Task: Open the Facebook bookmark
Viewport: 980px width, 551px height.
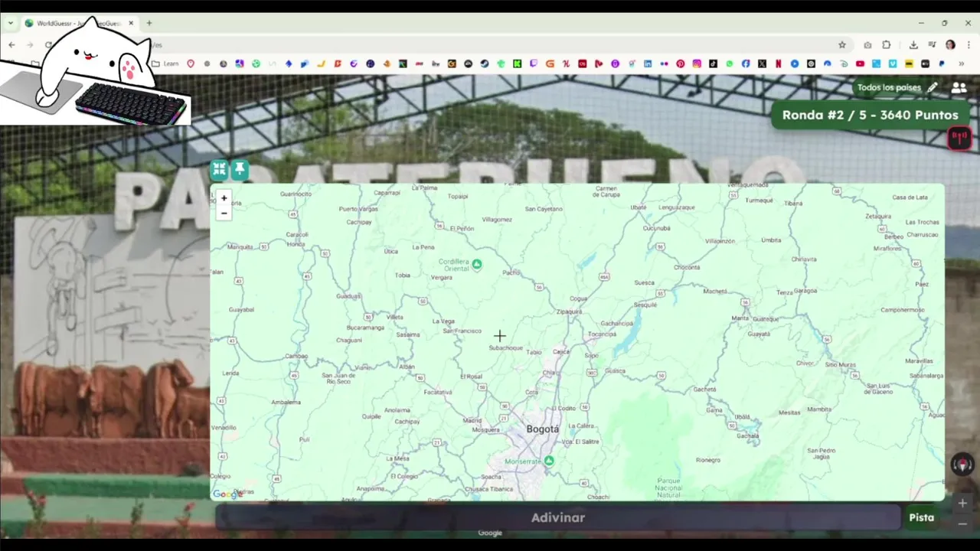Action: [x=746, y=64]
